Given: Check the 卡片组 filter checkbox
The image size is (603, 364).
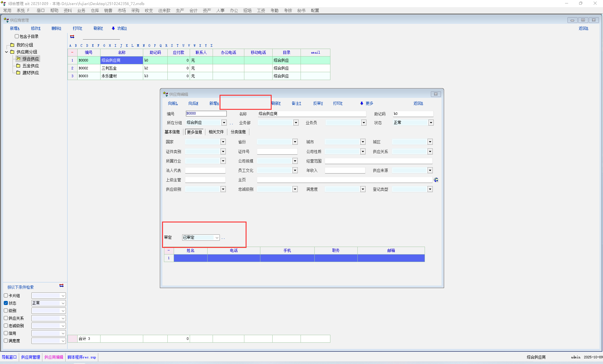Looking at the screenshot, I should coord(6,296).
